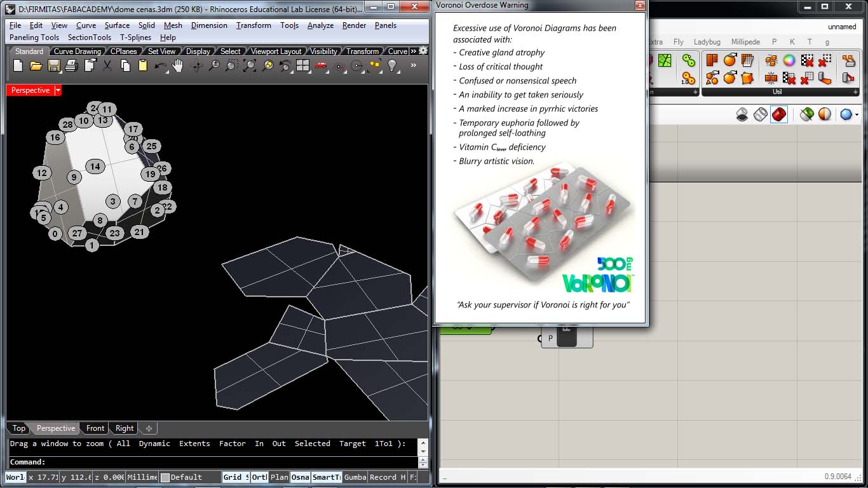Open the Millimeters units pane
This screenshot has width=868, height=488.
pyautogui.click(x=142, y=477)
